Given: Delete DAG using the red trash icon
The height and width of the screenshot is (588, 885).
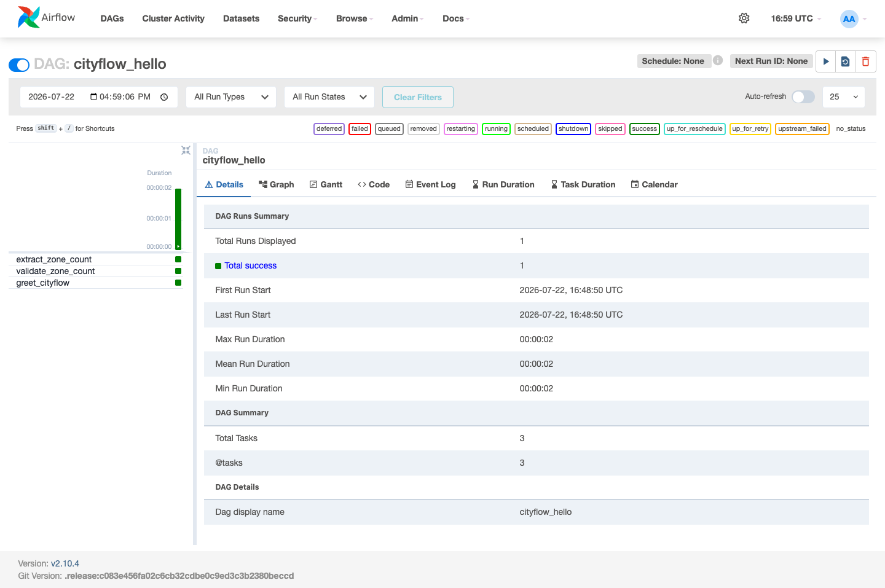Looking at the screenshot, I should click(x=865, y=61).
